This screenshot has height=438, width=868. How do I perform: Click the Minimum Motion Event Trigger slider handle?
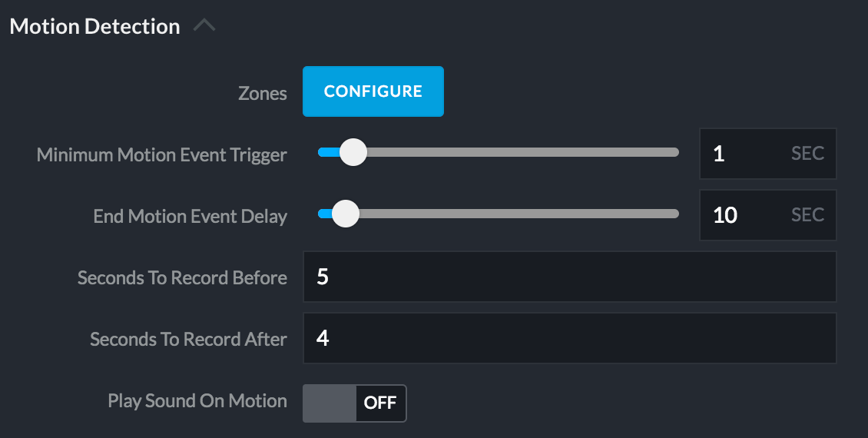353,152
